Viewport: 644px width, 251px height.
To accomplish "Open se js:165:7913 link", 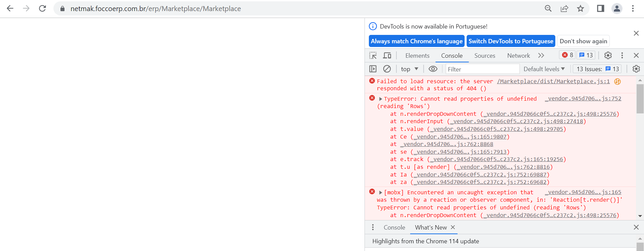I will [x=460, y=152].
